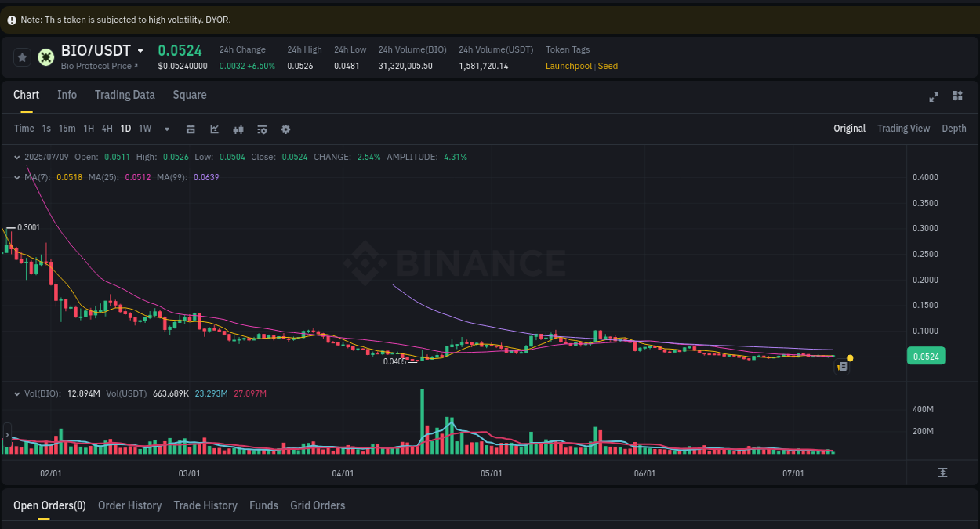The image size is (980, 529).
Task: Open the chart layout grid icon
Action: click(957, 96)
